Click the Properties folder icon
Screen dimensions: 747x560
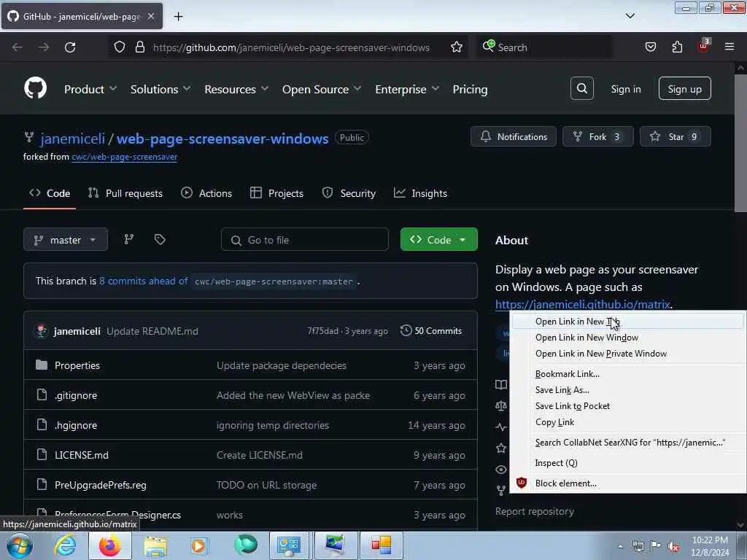(x=42, y=365)
